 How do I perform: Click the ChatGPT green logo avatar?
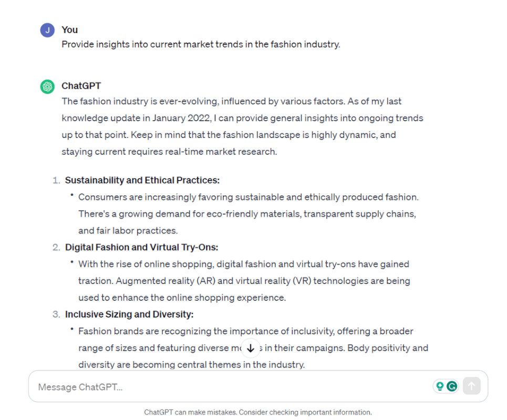[x=47, y=87]
